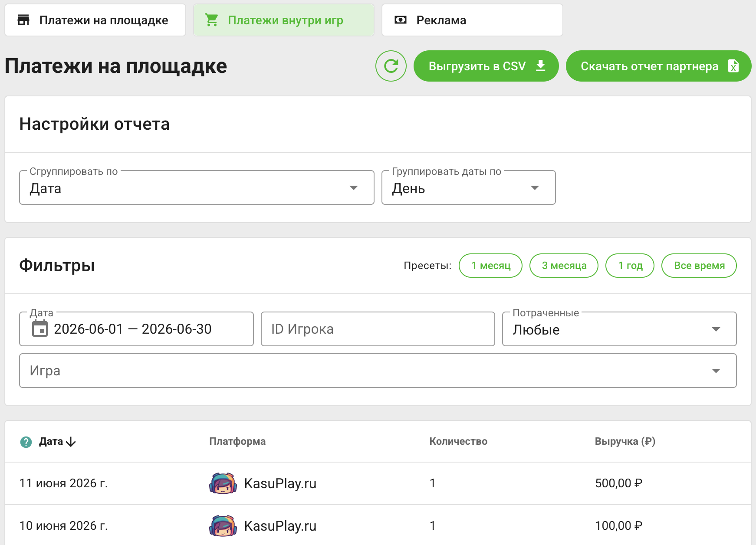Open the Сгруппировать по dropdown

(x=197, y=187)
